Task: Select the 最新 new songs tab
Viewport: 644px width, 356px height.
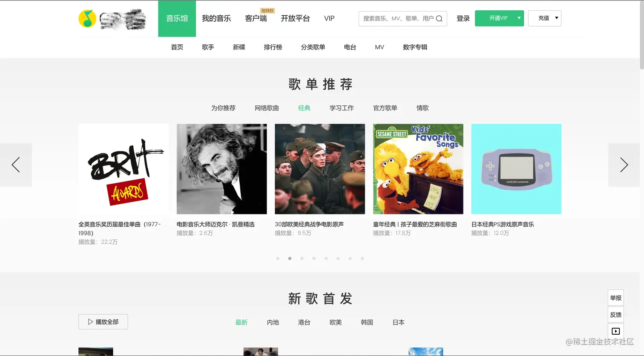Action: coord(241,323)
